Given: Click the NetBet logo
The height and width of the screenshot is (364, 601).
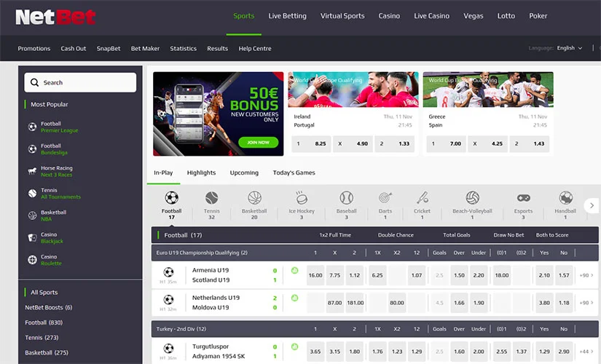Looking at the screenshot, I should (x=55, y=17).
